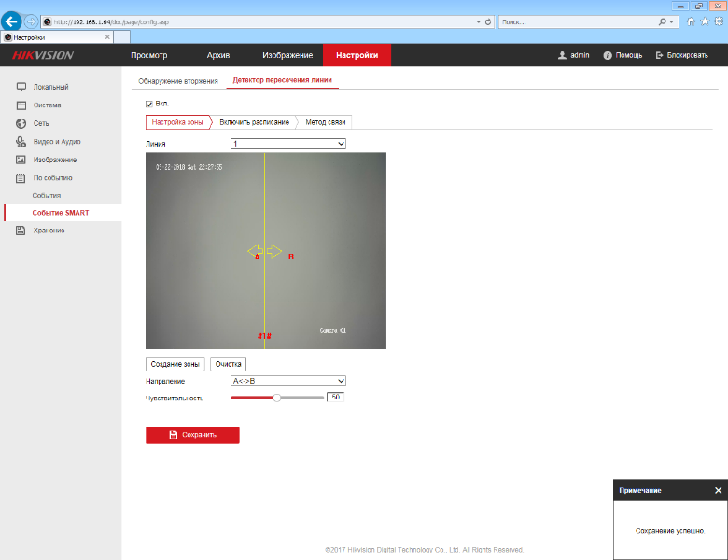Click the Сохранение успешно message
Viewport: 728px width, 560px height.
670,531
